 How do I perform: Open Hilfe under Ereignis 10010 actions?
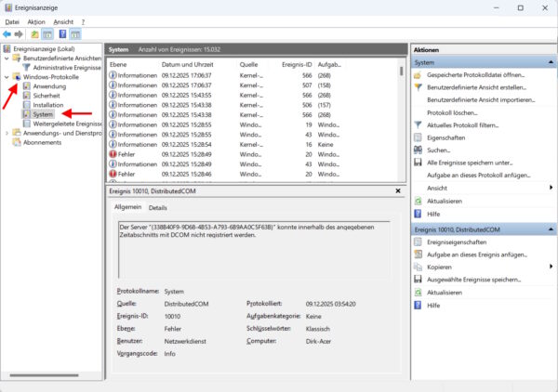(433, 306)
